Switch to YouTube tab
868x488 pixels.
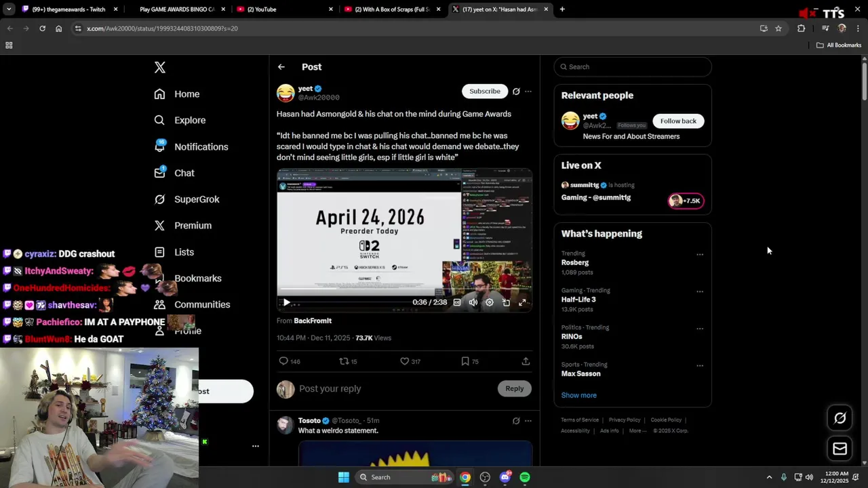pos(285,9)
